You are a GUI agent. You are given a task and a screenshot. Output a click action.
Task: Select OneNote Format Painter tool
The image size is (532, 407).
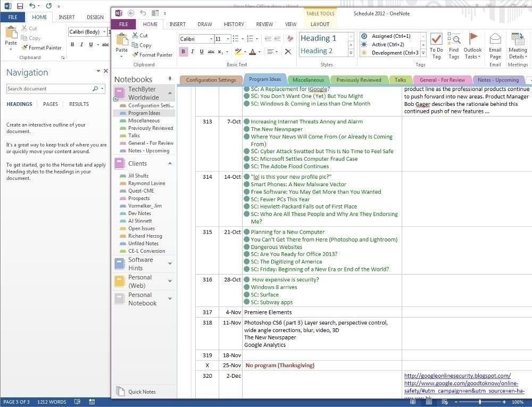pos(152,55)
